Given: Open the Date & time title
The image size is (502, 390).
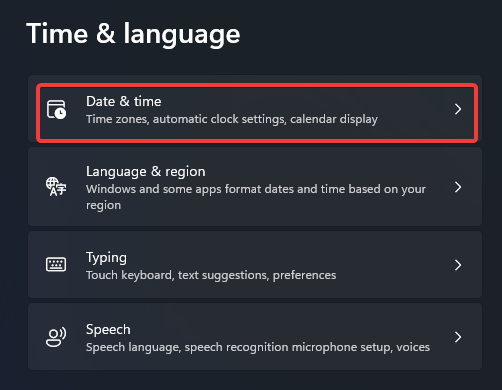Looking at the screenshot, I should point(124,101).
